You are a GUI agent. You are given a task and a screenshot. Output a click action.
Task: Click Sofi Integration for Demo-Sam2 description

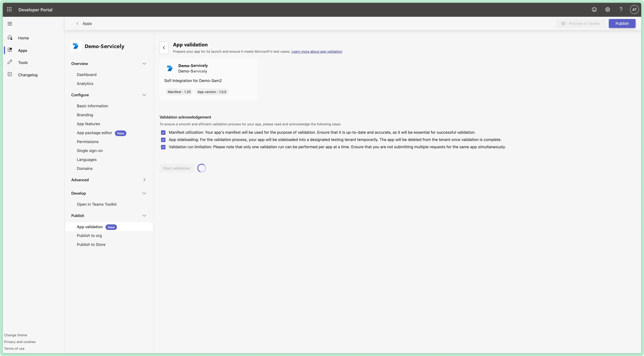coord(193,80)
